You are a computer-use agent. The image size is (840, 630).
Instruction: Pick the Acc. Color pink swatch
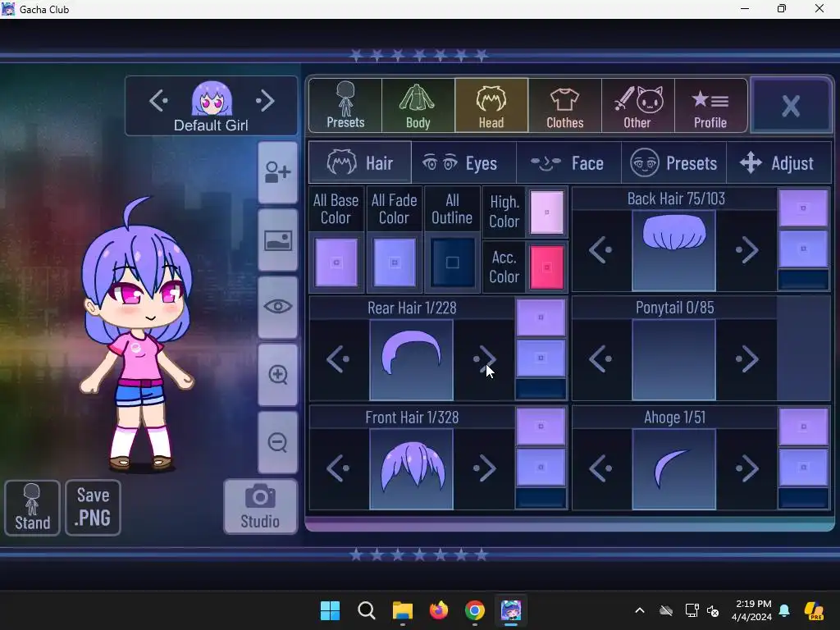tap(547, 267)
